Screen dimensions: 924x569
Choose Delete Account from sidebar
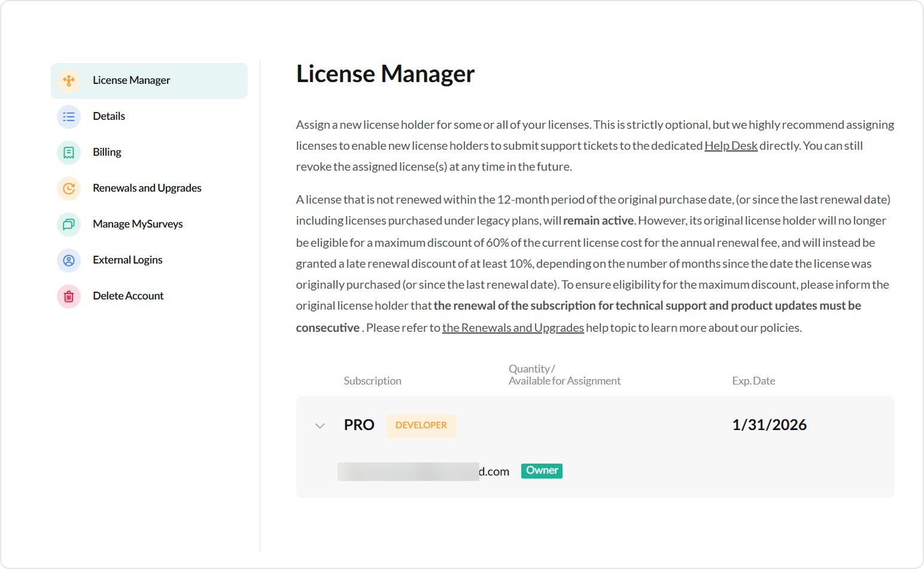128,296
